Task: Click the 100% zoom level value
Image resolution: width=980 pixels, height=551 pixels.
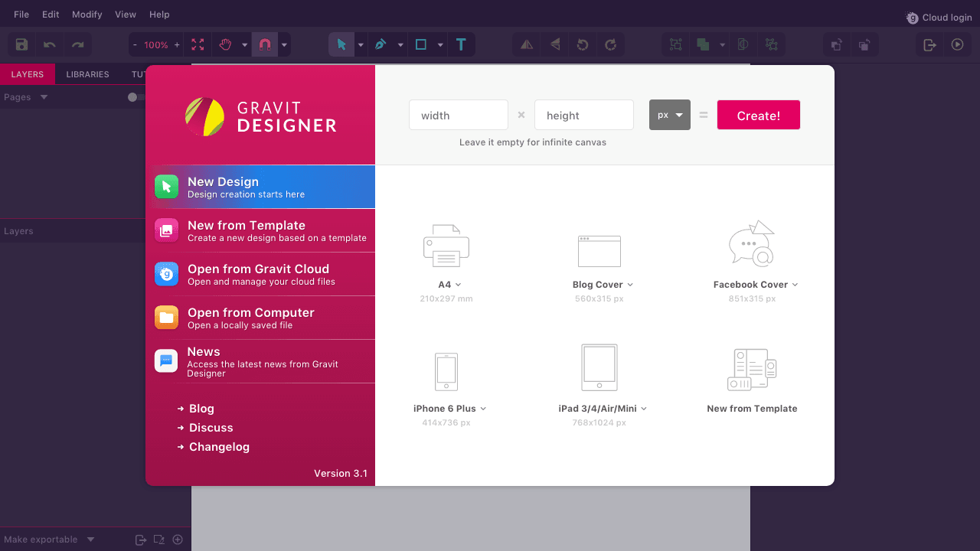Action: coord(156,45)
